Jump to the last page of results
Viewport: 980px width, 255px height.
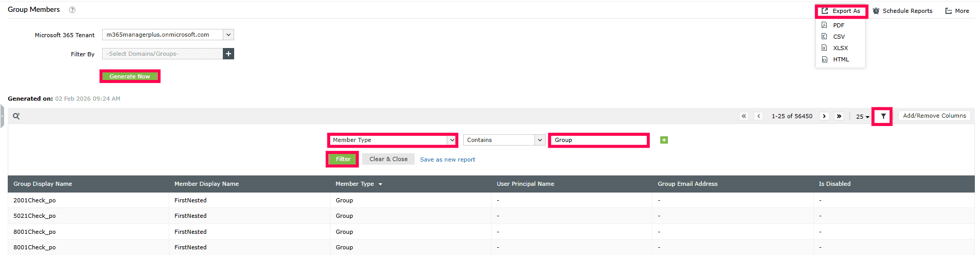click(x=839, y=116)
